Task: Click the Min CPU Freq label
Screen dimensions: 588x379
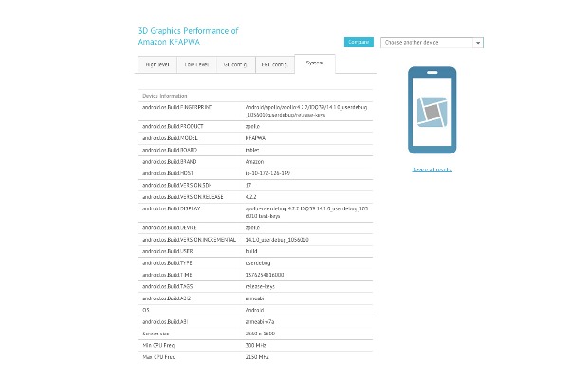Action: coord(158,345)
